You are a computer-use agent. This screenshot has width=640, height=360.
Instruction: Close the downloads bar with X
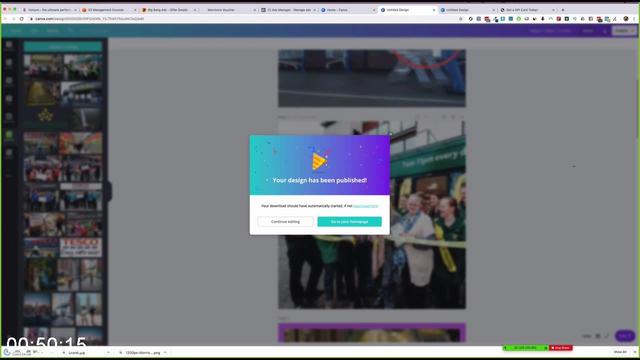tap(635, 352)
